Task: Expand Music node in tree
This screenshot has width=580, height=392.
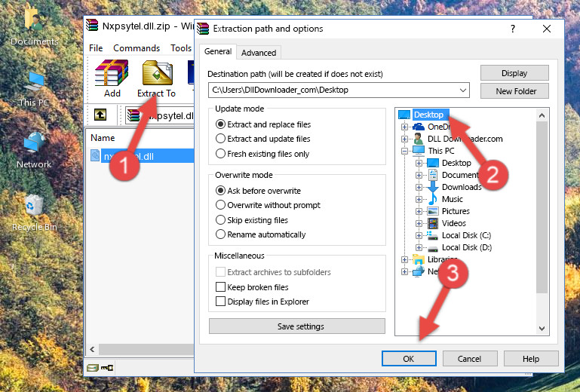Action: pyautogui.click(x=419, y=199)
